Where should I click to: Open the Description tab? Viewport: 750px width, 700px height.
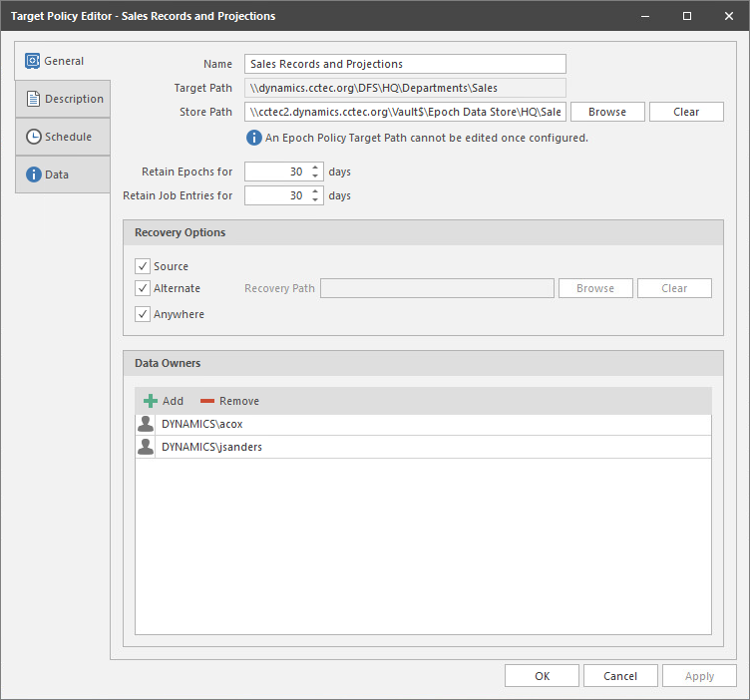pyautogui.click(x=74, y=99)
